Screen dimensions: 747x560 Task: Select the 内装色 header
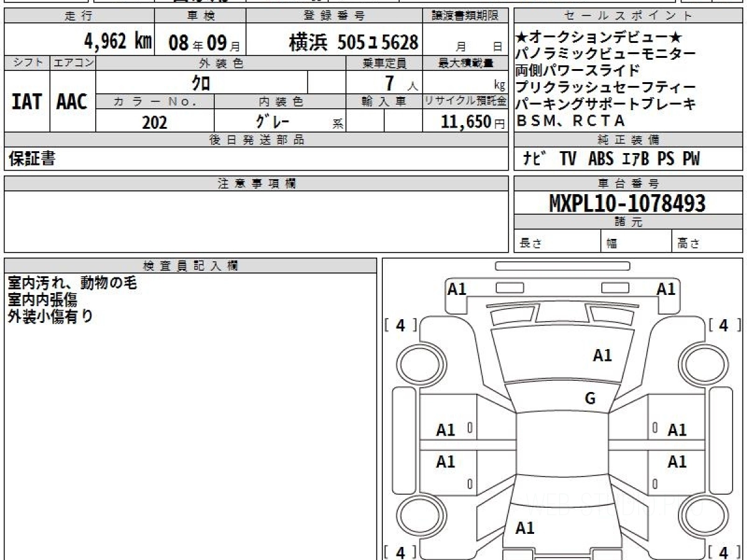coord(280,101)
